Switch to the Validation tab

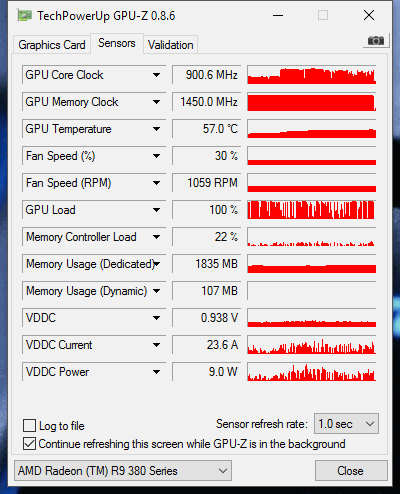point(171,45)
